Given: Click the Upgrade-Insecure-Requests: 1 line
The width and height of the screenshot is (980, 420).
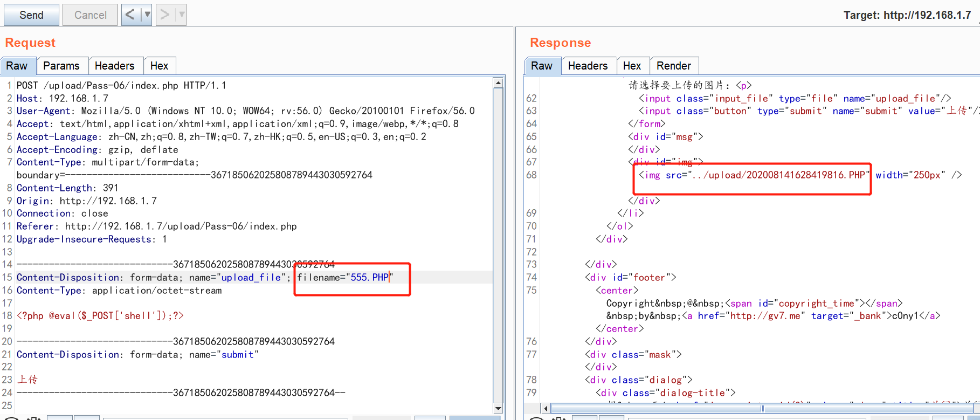Looking at the screenshot, I should 92,239.
